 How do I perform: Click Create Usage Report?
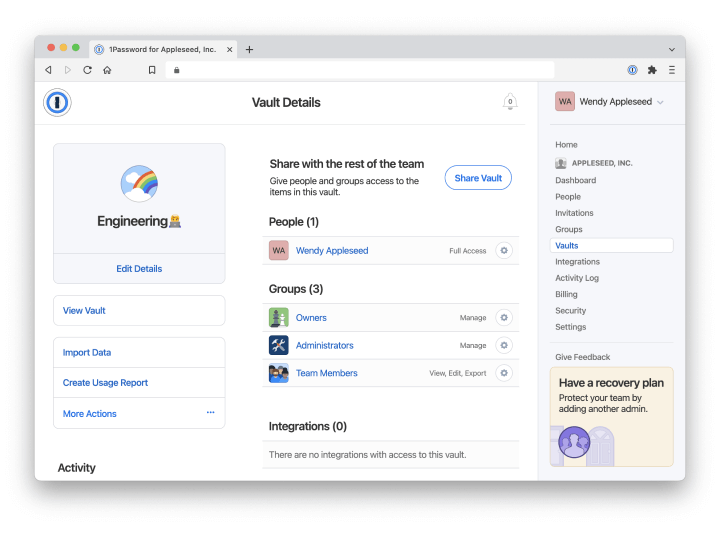pyautogui.click(x=139, y=383)
